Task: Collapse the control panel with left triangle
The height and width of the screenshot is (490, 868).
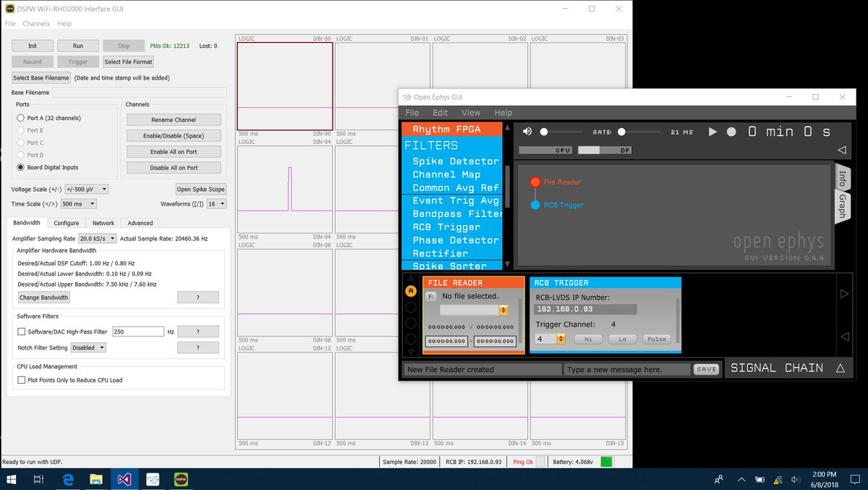Action: click(841, 151)
